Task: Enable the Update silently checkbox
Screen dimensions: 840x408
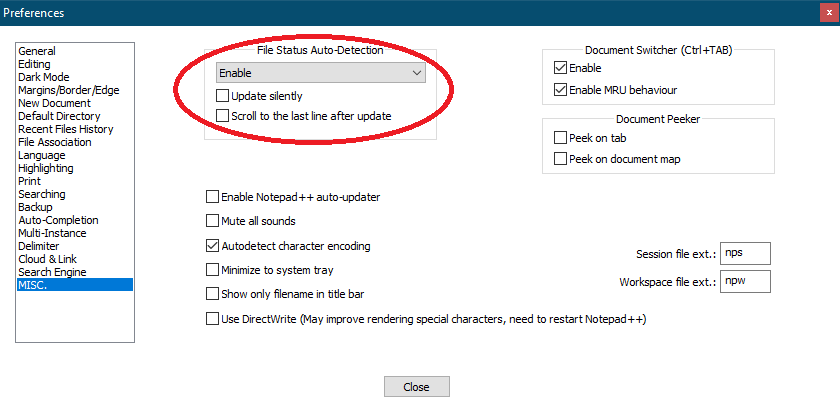Action: [222, 96]
